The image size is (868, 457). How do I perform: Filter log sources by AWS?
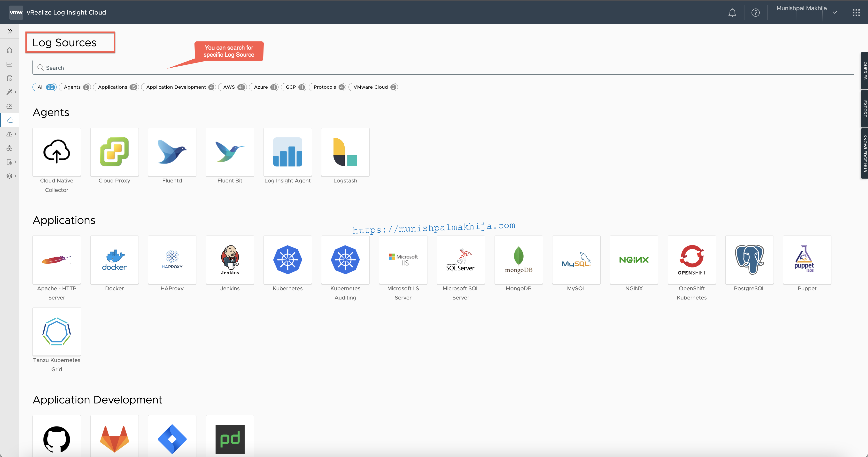(x=232, y=87)
